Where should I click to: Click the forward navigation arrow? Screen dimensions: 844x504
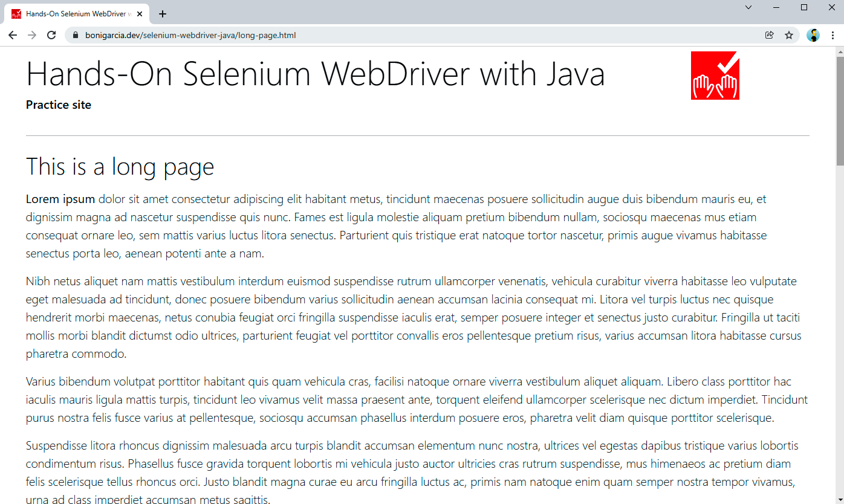click(32, 35)
